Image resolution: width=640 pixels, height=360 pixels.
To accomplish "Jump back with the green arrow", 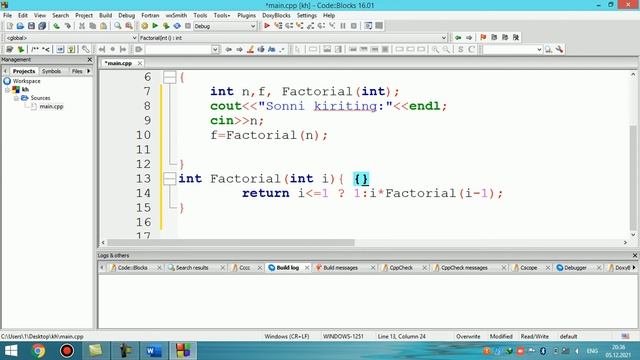I will click(x=458, y=38).
